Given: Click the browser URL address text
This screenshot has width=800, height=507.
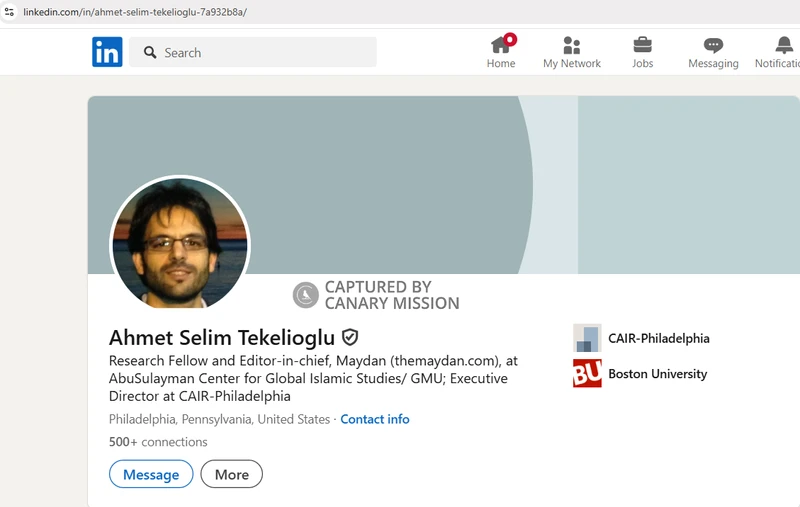Looking at the screenshot, I should [135, 12].
